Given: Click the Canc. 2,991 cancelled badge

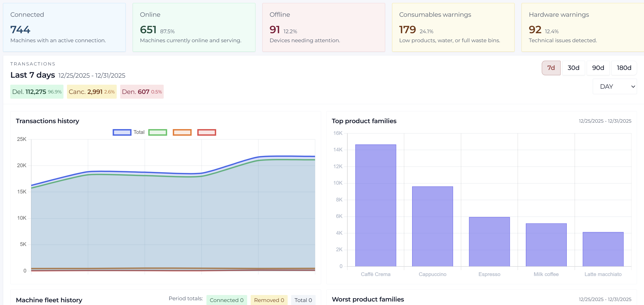Looking at the screenshot, I should pos(91,92).
